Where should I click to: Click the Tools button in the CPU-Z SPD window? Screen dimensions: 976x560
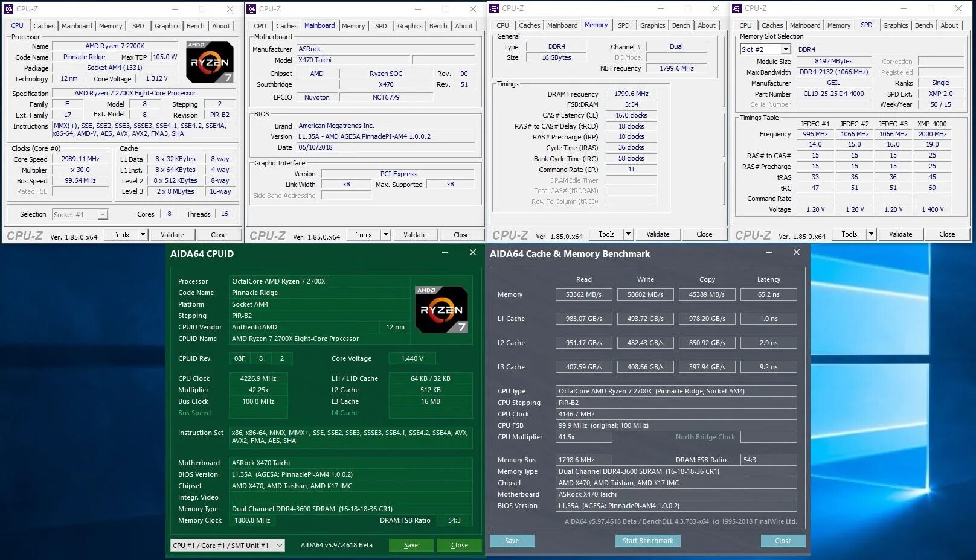pos(849,234)
